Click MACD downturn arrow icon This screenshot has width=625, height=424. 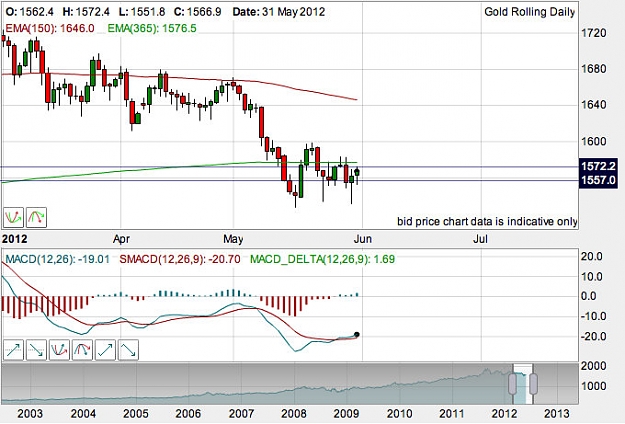click(128, 350)
